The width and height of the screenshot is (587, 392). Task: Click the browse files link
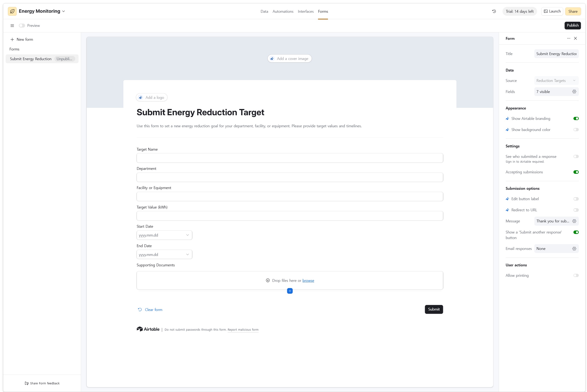308,280
